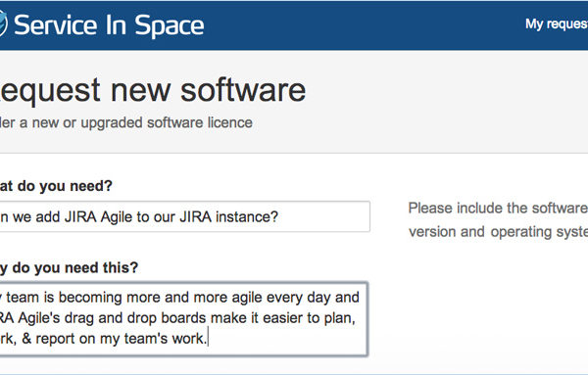The height and width of the screenshot is (375, 588).
Task: Open the My requests link
Action: [x=557, y=23]
